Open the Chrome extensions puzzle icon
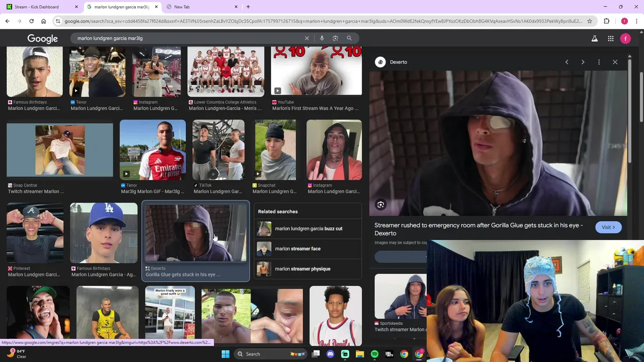 click(606, 21)
